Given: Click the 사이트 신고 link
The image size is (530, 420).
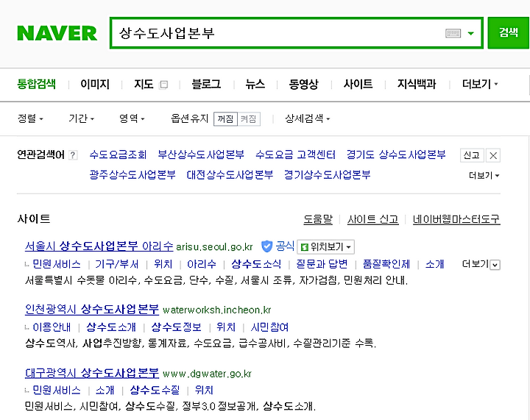Looking at the screenshot, I should point(372,219).
